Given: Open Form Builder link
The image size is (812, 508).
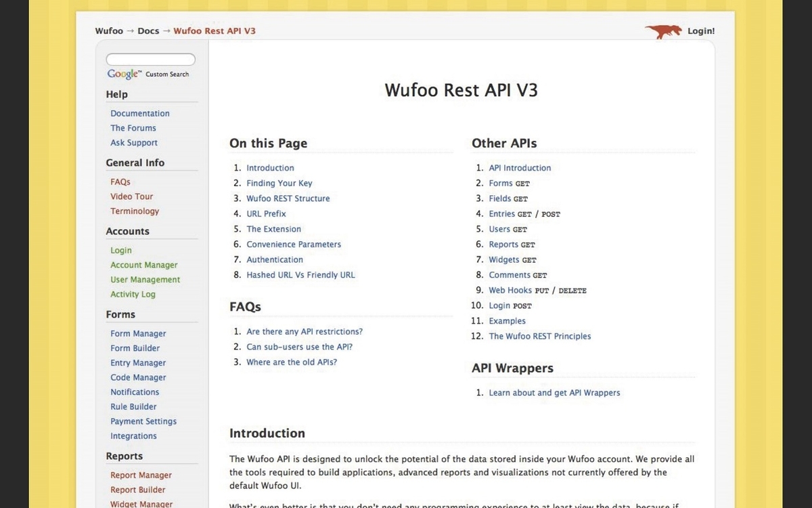Looking at the screenshot, I should (x=135, y=348).
